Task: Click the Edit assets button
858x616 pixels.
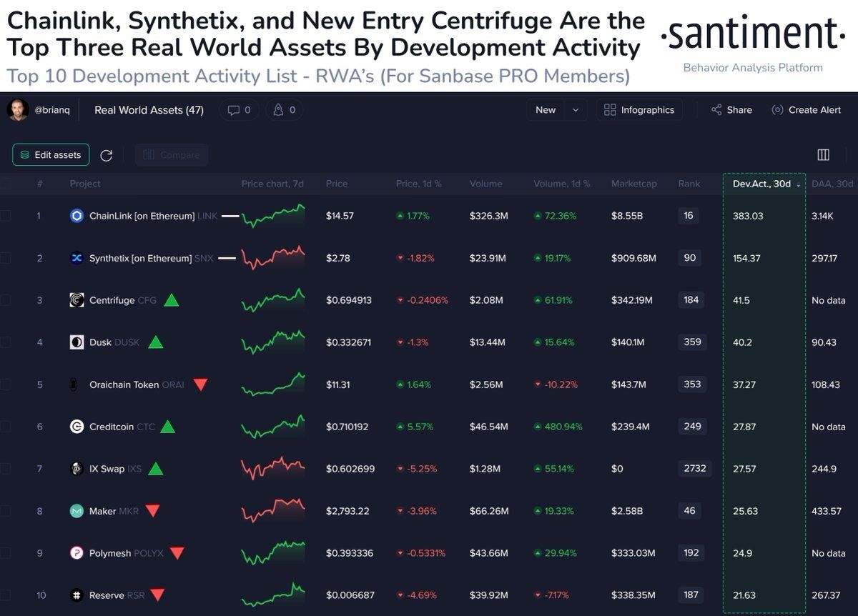Action: pos(51,155)
